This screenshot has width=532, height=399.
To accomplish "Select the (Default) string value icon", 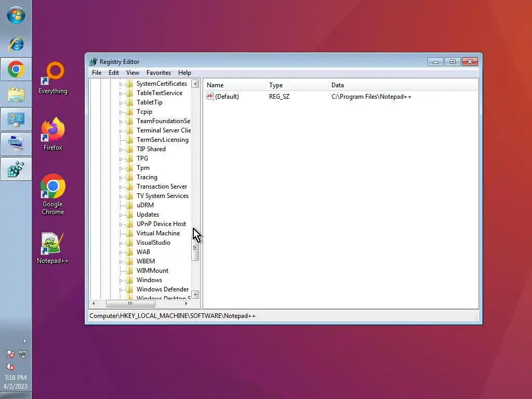I will coord(210,96).
